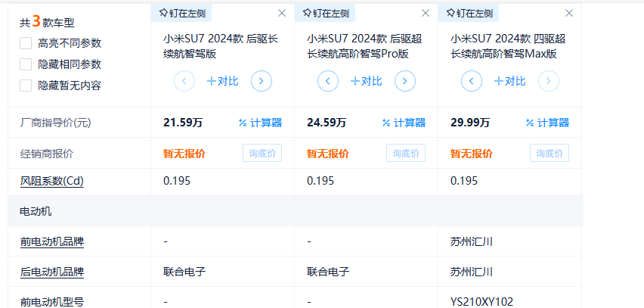
Task: Click 0.195 Cd value for Pro版
Action: pos(320,181)
